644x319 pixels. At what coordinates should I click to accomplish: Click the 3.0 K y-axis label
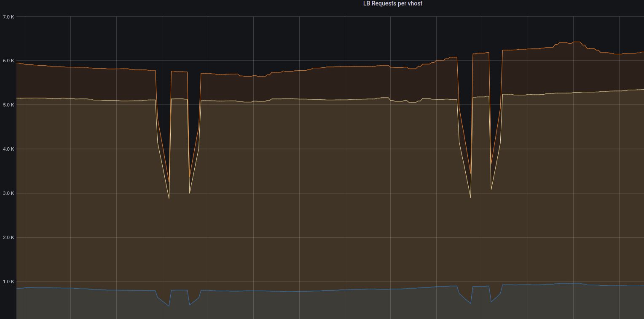point(8,194)
